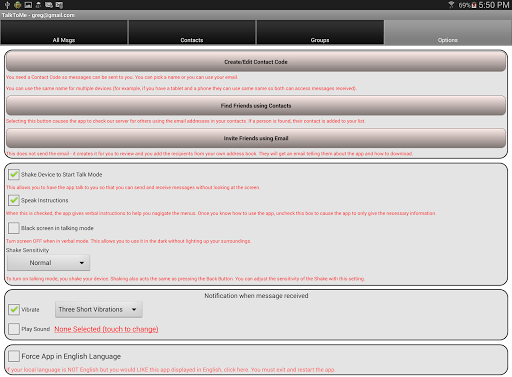Tap the Android debug icon in status bar
This screenshot has height=377, width=512.
[17, 5]
